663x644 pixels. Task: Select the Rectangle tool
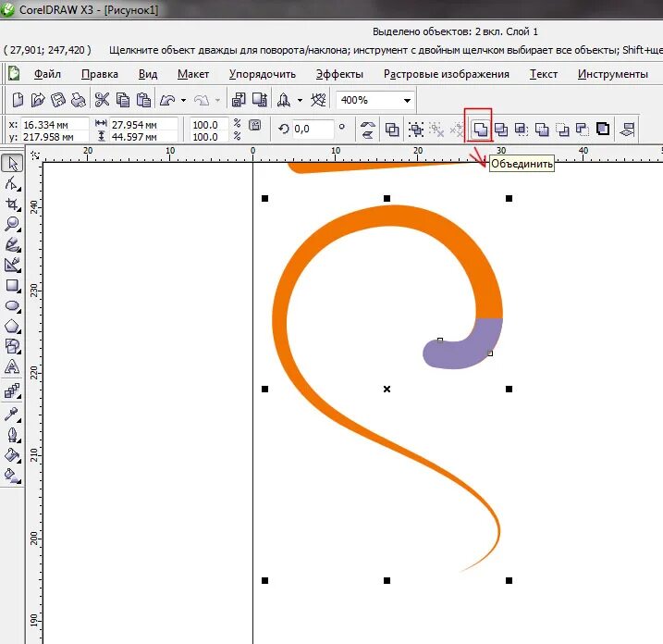(12, 286)
